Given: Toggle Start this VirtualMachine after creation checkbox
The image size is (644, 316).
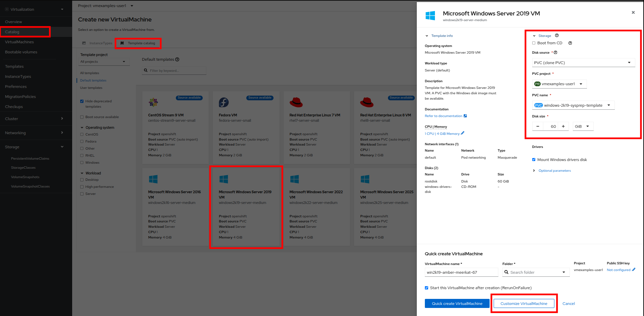Looking at the screenshot, I should coord(427,288).
